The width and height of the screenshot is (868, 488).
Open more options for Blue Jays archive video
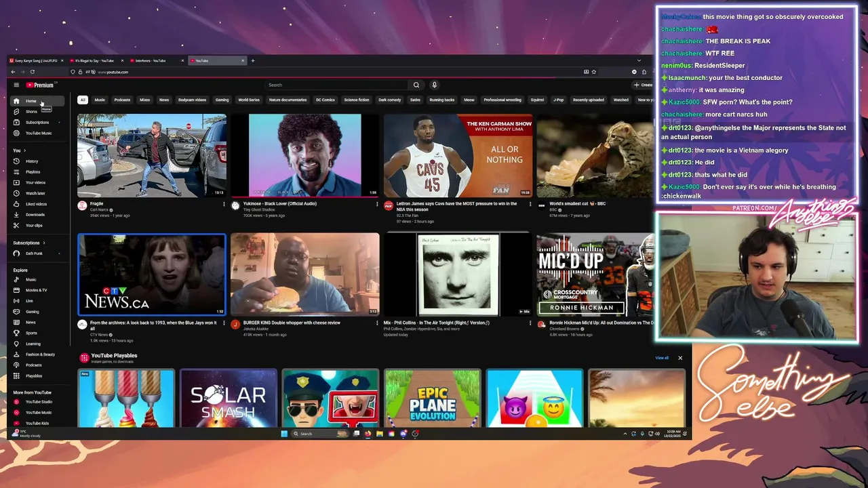point(224,323)
